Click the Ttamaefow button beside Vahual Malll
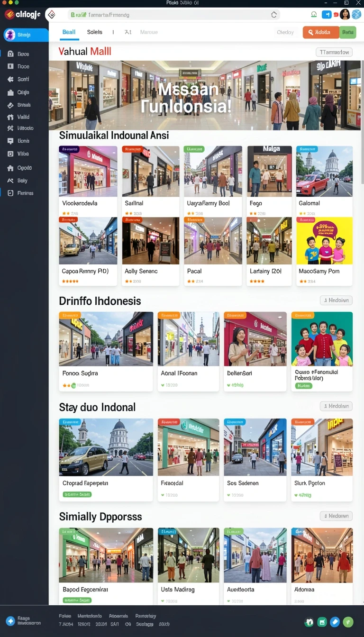 [334, 52]
